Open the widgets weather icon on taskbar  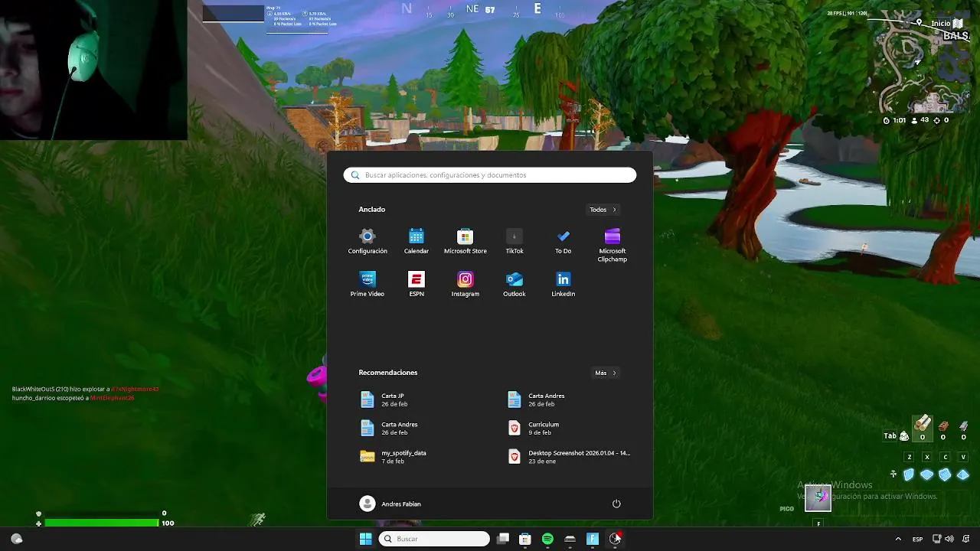(x=16, y=539)
